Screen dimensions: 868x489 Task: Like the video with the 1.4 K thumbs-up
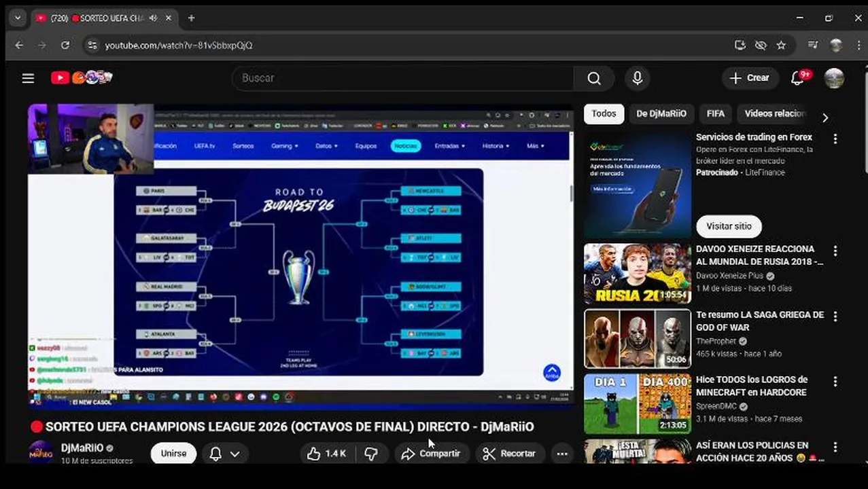[326, 453]
